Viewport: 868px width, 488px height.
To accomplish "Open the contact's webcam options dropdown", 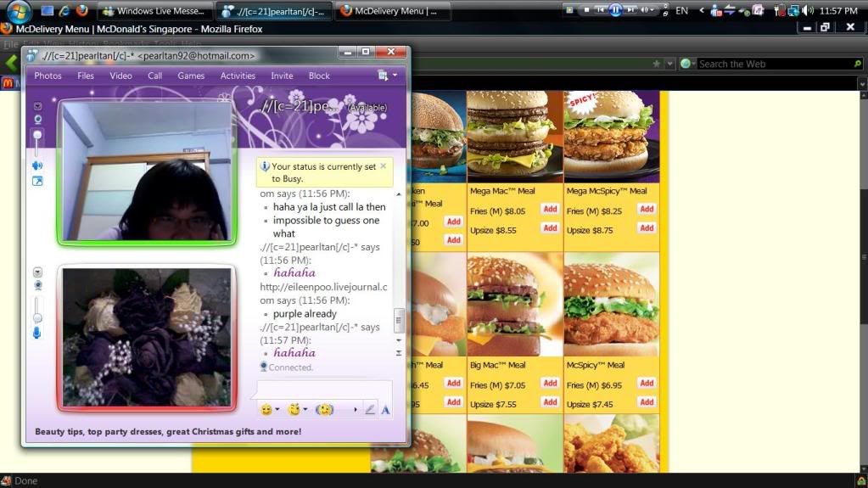I will click(x=37, y=106).
